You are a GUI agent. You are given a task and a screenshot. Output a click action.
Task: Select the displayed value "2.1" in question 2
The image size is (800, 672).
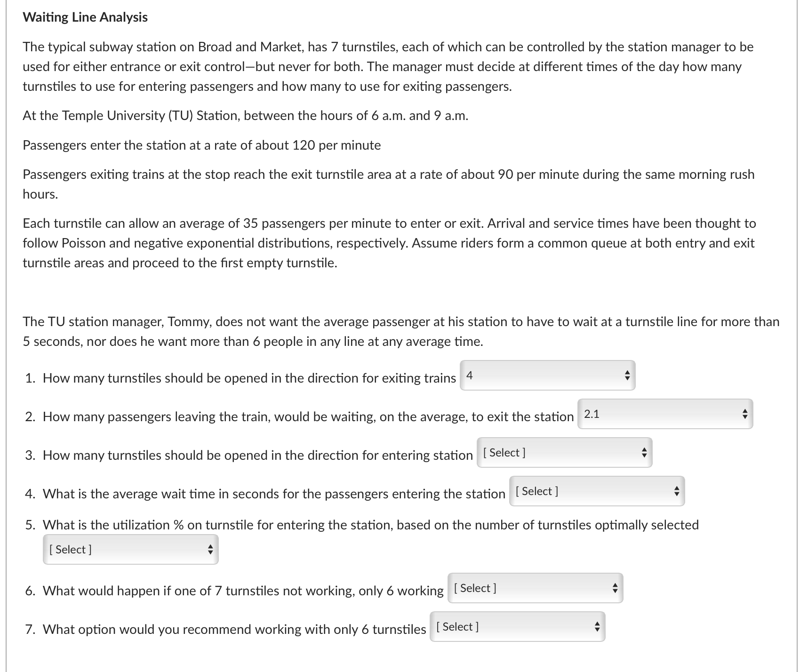(591, 413)
